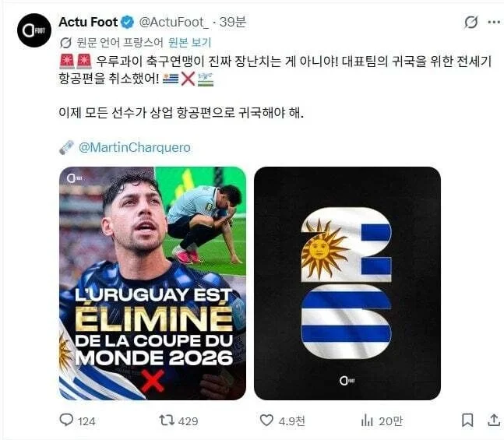This screenshot has height=440, width=504.
Task: Share the post using the upload icon
Action: coord(494,420)
